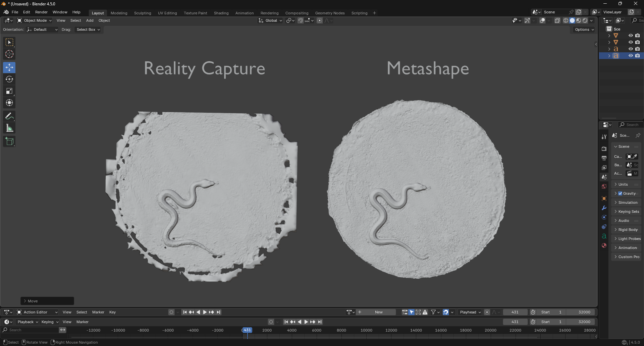Select the Measure ruler tool
The width and height of the screenshot is (644, 346).
click(9, 128)
